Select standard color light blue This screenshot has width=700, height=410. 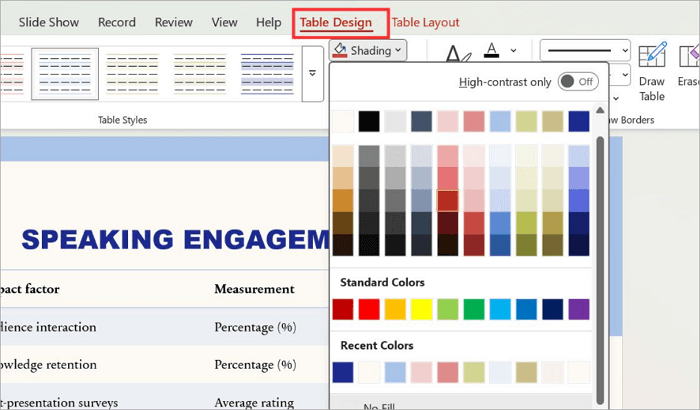[x=500, y=309]
